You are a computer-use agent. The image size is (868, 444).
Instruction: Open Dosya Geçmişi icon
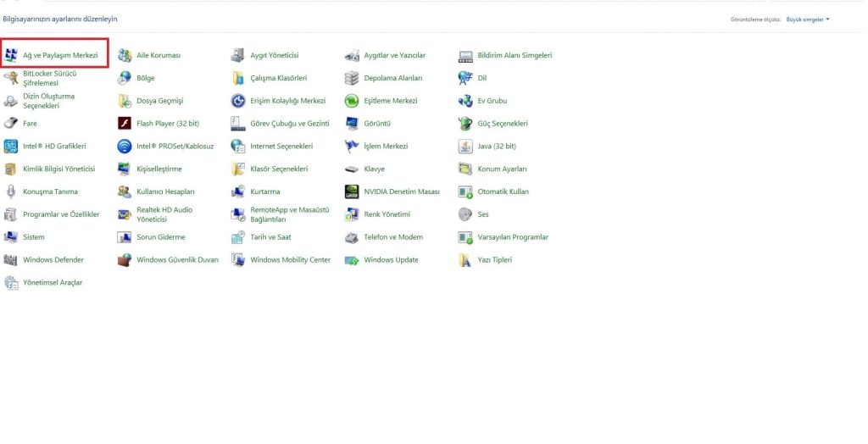(x=125, y=101)
